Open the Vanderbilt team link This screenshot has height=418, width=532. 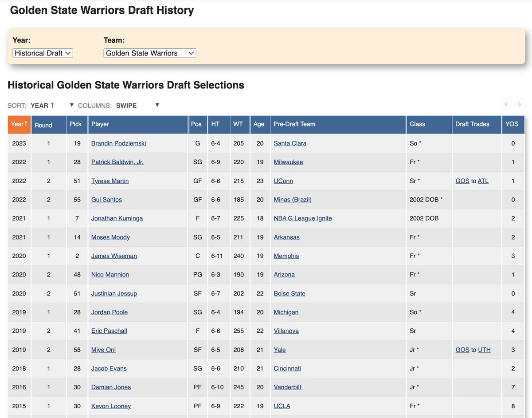[x=288, y=387]
